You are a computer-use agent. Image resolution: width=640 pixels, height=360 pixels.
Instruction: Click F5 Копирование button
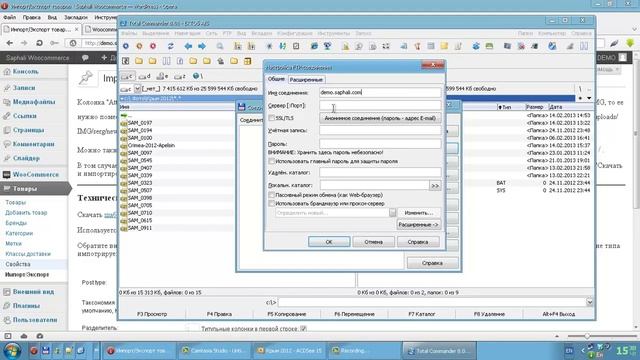(287, 314)
